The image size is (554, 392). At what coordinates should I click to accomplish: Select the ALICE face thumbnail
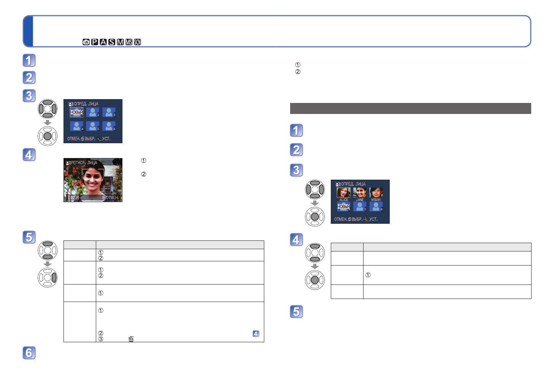point(343,193)
